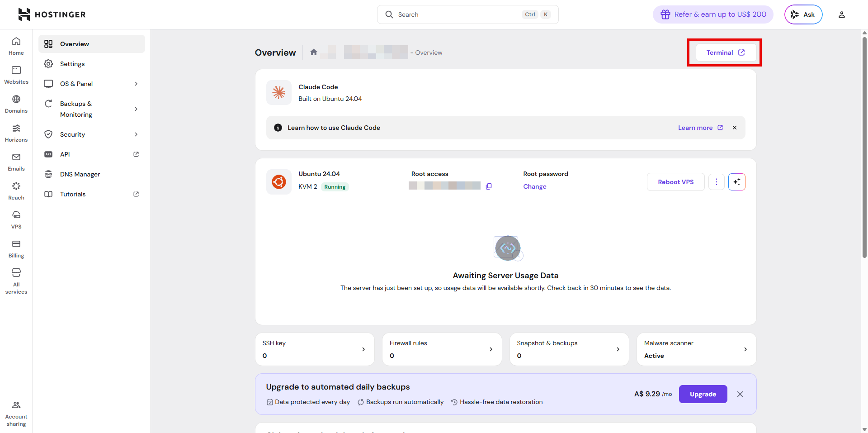Image resolution: width=868 pixels, height=433 pixels.
Task: Copy the root access command
Action: tap(489, 186)
